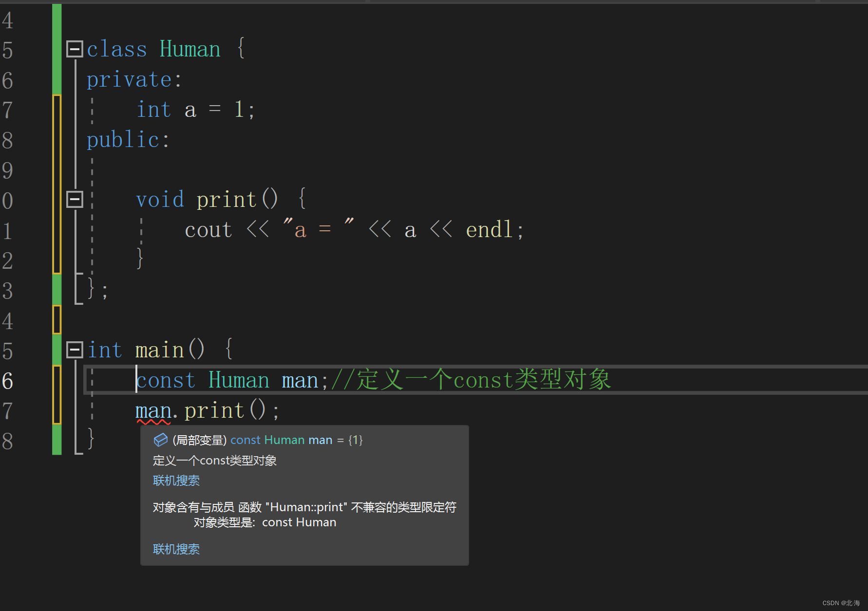
Task: Click line number 6 in the gutter
Action: 7,381
